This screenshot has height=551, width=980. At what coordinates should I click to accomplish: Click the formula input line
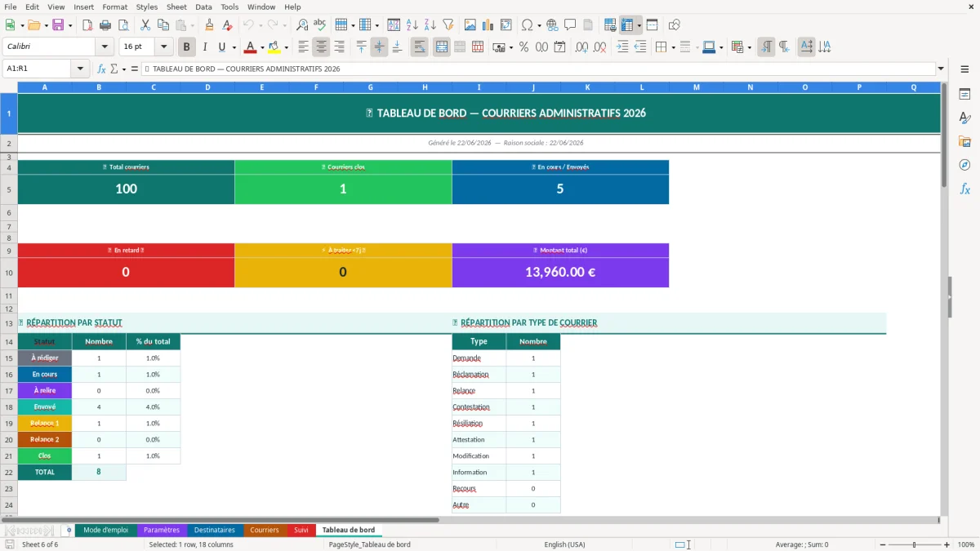(537, 69)
